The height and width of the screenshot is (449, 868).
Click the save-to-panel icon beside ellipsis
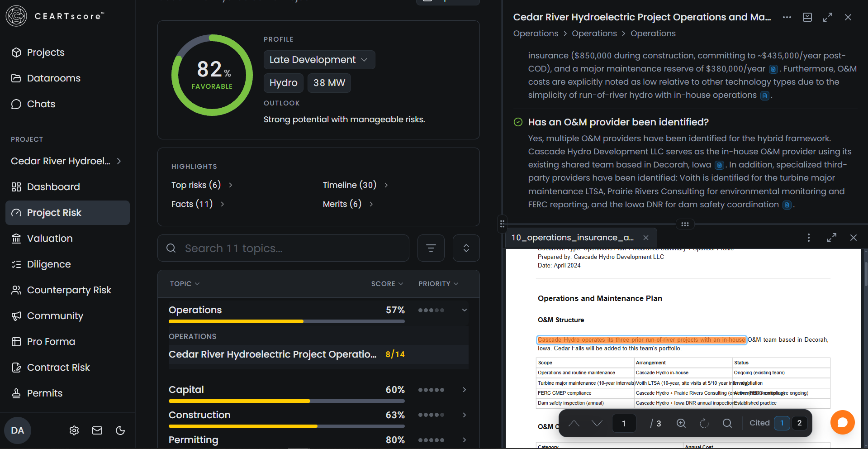point(807,17)
